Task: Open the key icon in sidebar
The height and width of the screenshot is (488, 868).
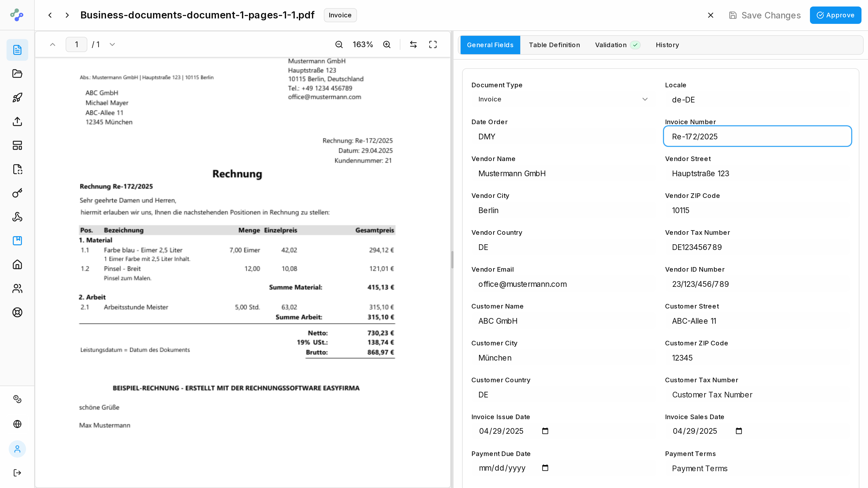Action: (17, 193)
